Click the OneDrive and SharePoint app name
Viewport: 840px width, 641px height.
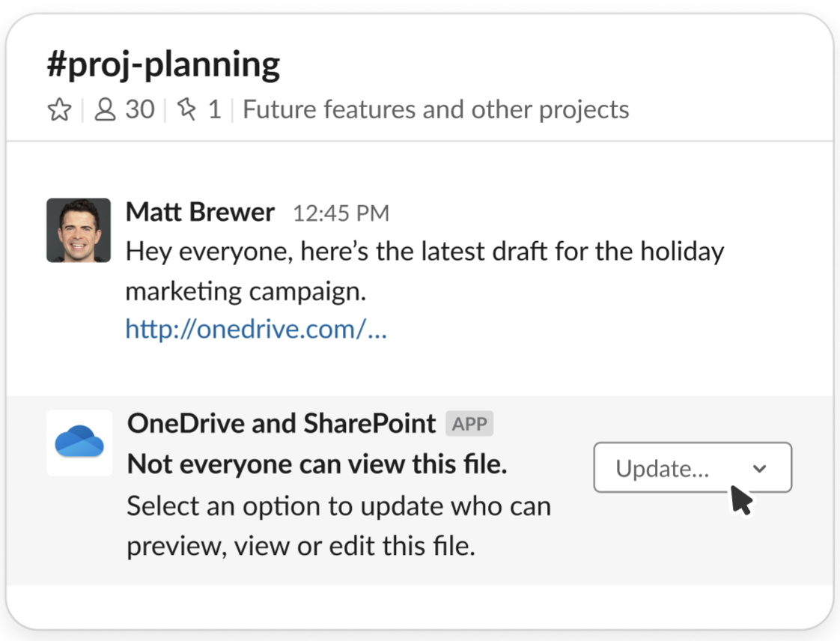(281, 424)
